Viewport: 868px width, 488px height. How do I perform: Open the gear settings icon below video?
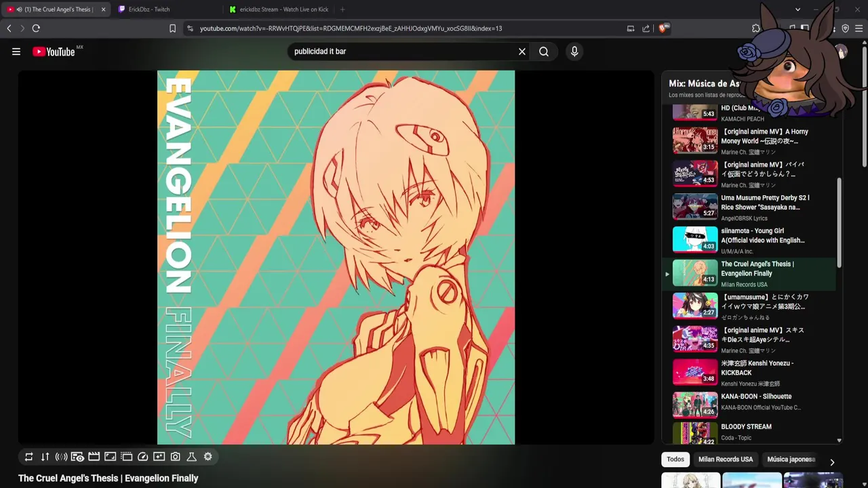coord(208,457)
